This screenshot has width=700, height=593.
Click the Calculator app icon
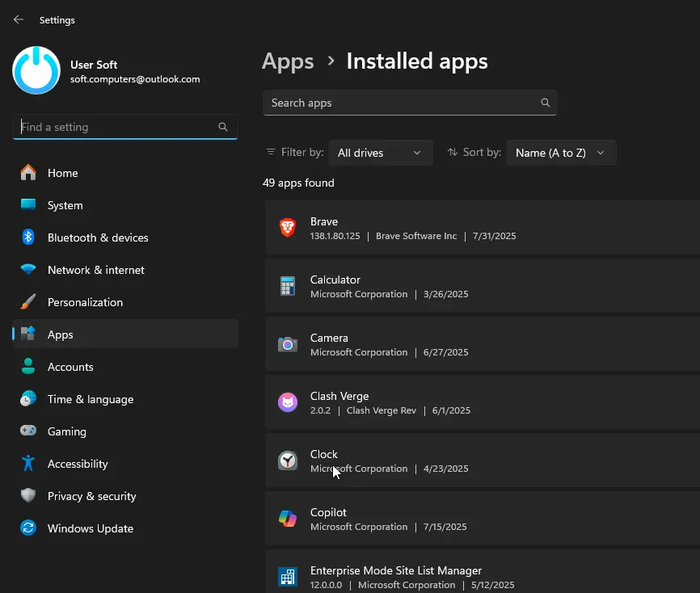[288, 286]
